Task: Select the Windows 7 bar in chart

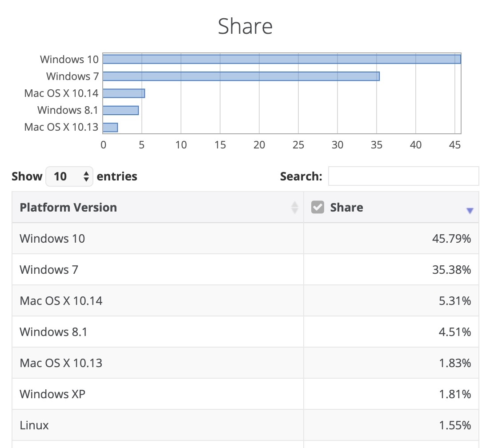Action: 241,76
